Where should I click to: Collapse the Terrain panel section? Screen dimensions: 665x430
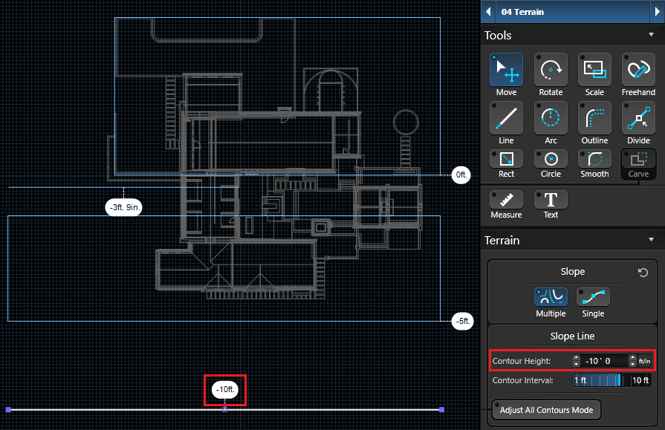coord(652,240)
